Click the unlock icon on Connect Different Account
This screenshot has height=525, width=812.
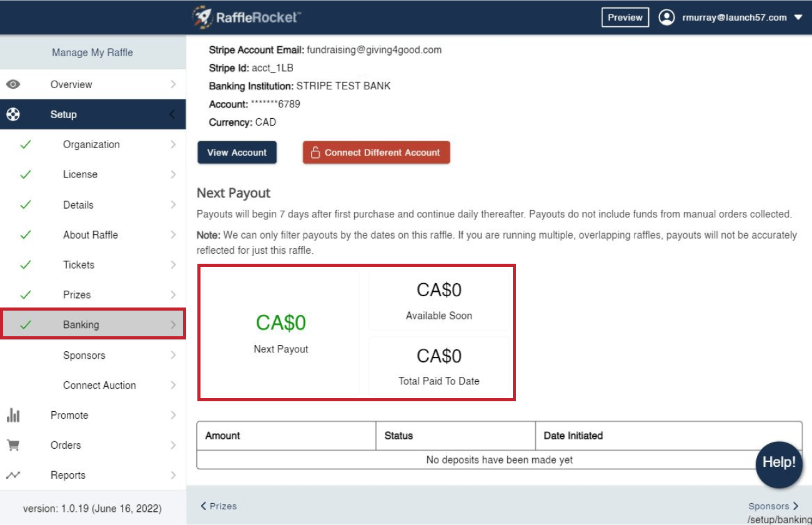tap(315, 152)
